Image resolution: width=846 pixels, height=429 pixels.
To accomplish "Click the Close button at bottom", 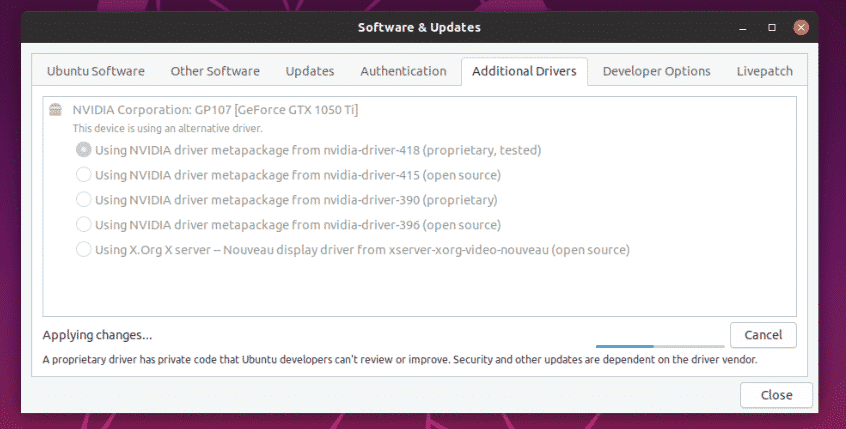I will (x=776, y=395).
